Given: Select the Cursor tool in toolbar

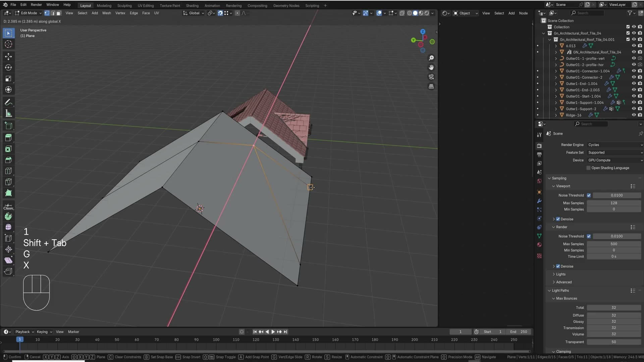Looking at the screenshot, I should (8, 44).
